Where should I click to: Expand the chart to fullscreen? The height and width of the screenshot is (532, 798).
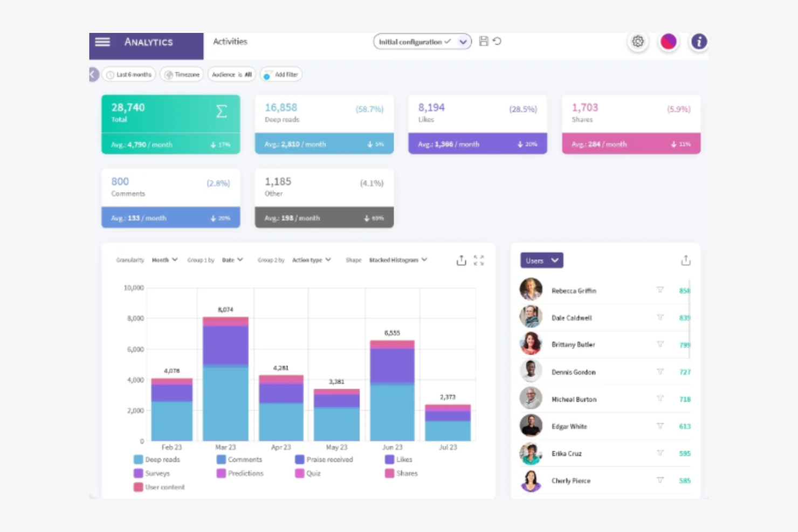[x=479, y=260]
